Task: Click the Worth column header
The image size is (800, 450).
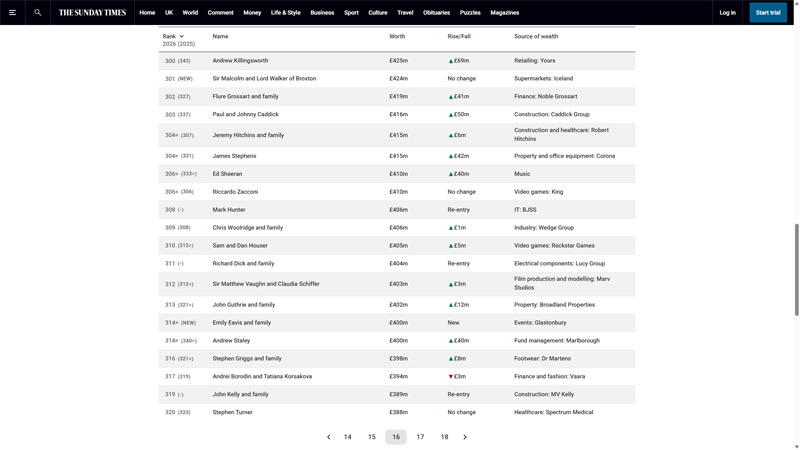Action: pyautogui.click(x=397, y=36)
